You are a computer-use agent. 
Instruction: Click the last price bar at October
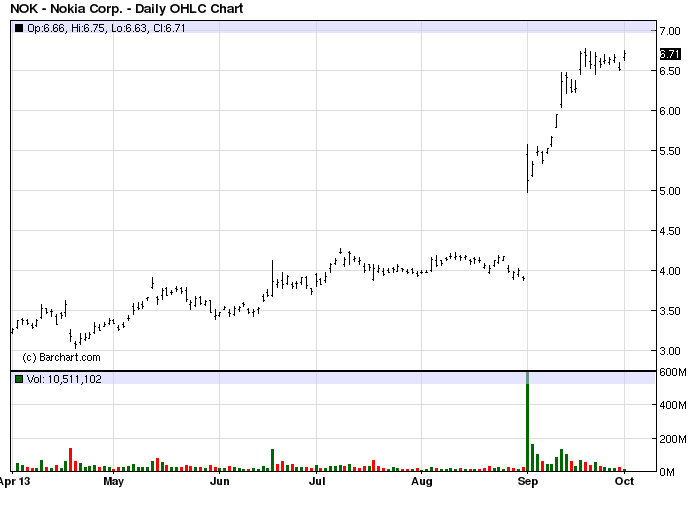pyautogui.click(x=625, y=56)
